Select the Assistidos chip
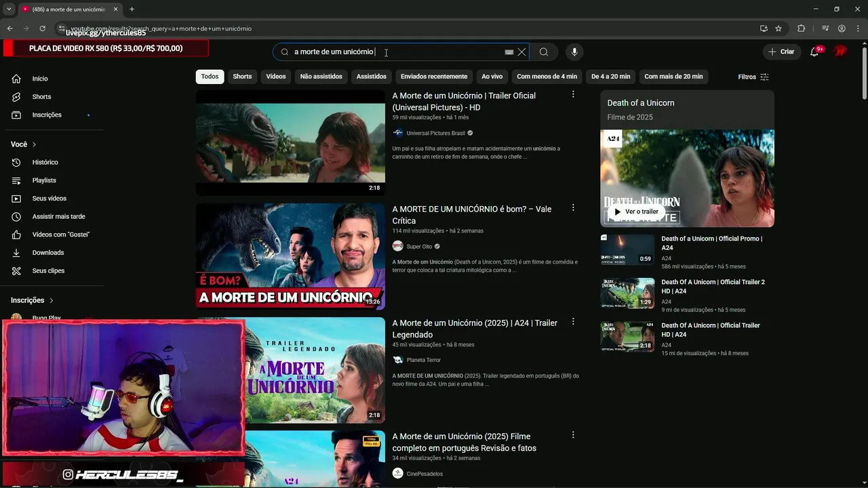Viewport: 868px width, 488px height. (x=372, y=77)
